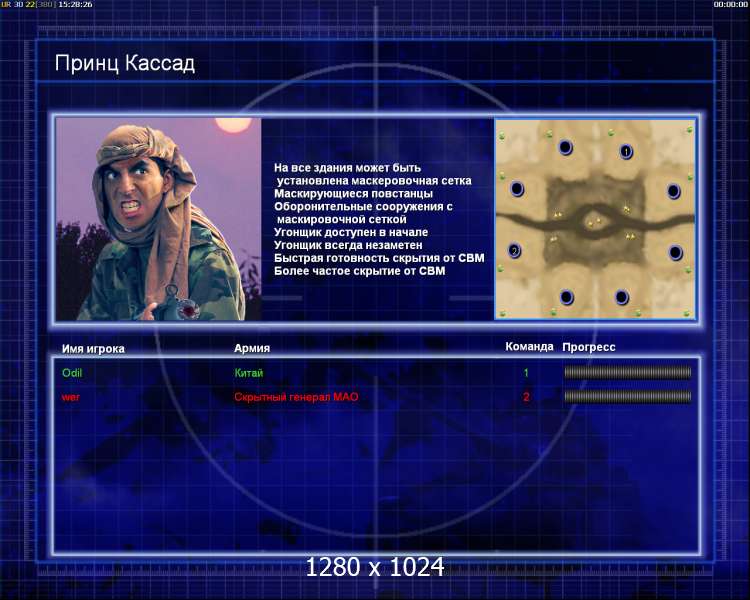This screenshot has height=600, width=750.
Task: Choose the right-edge minimap start marker below the river
Action: coord(675,252)
